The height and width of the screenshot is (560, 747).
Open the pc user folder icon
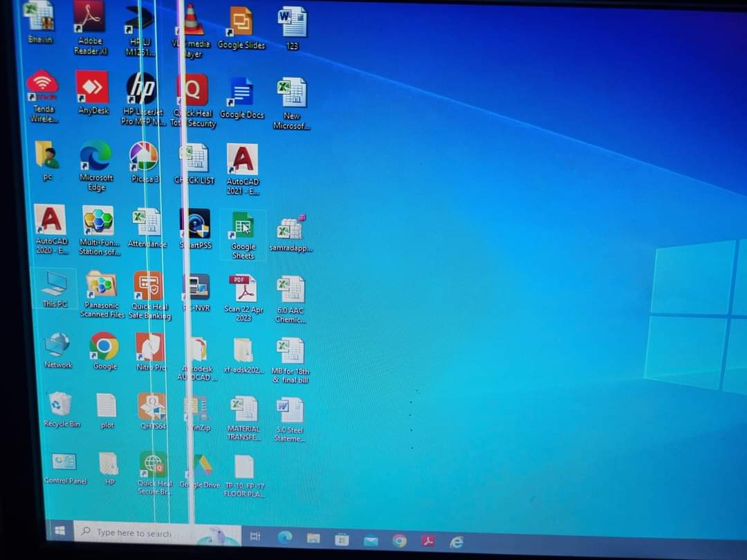47,160
